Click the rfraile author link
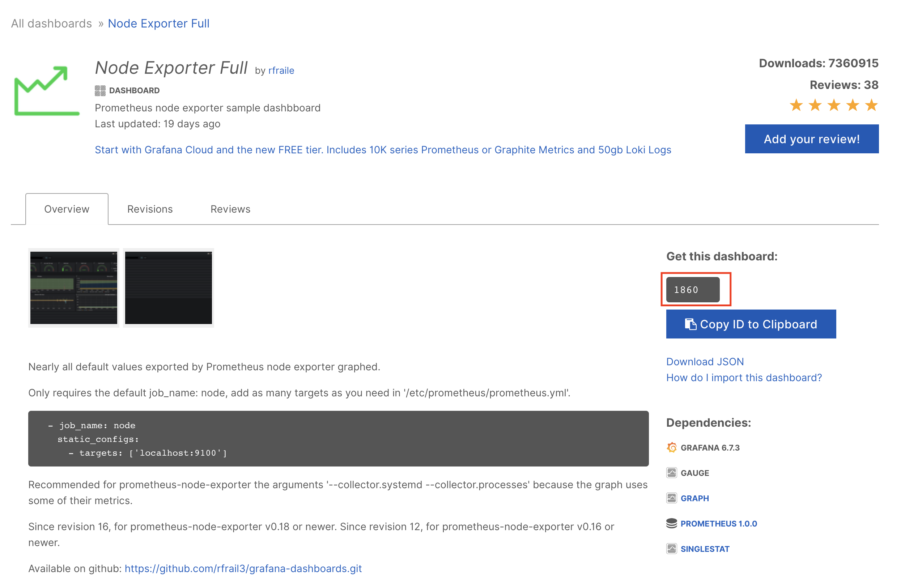The image size is (905, 588). 281,71
